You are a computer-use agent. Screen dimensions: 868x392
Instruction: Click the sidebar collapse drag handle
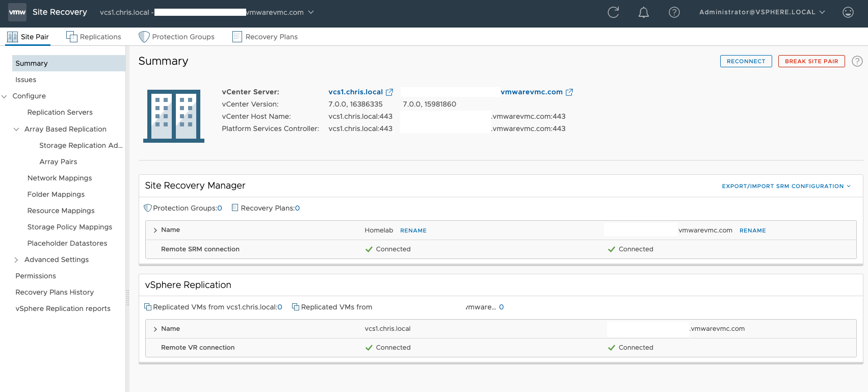tap(127, 297)
